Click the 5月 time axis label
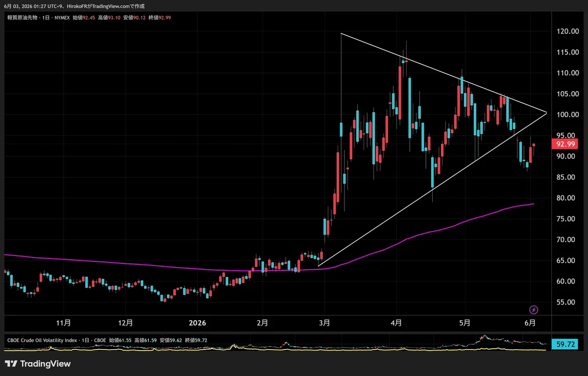 (465, 323)
